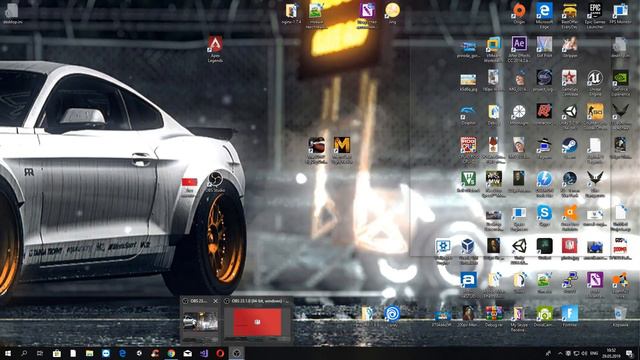Select the OBS Studio desktop shortcut
This screenshot has width=640, height=360.
coord(215,181)
